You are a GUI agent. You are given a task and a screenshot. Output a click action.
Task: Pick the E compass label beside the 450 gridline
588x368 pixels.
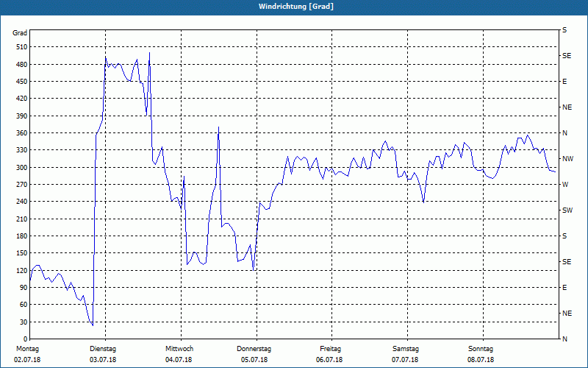coord(564,82)
